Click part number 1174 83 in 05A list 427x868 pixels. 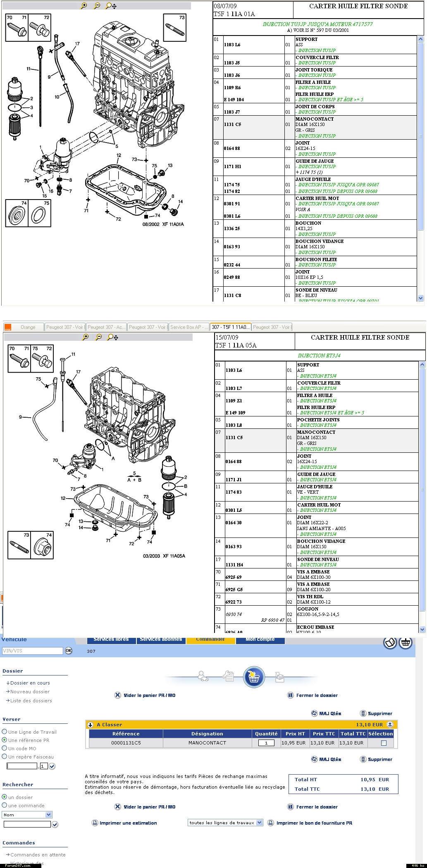(x=234, y=492)
